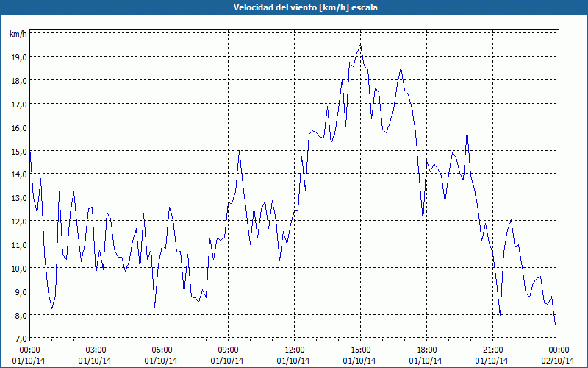Click the '9,0' y-axis tick label
The height and width of the screenshot is (368, 588).
(x=21, y=291)
